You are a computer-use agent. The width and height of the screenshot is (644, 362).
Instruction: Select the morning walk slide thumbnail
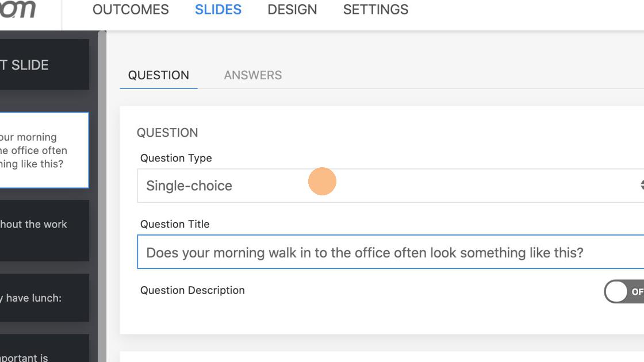coord(43,151)
